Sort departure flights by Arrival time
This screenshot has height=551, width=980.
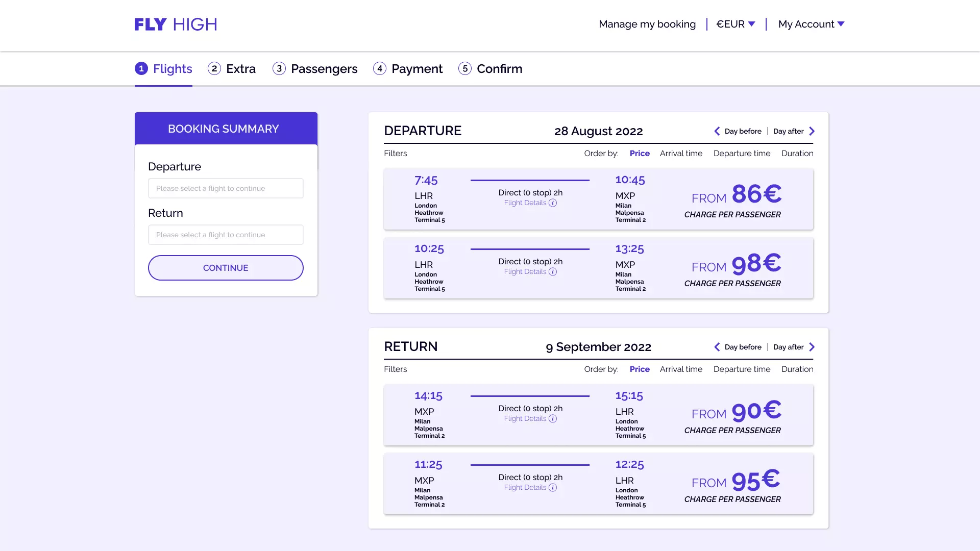coord(681,154)
